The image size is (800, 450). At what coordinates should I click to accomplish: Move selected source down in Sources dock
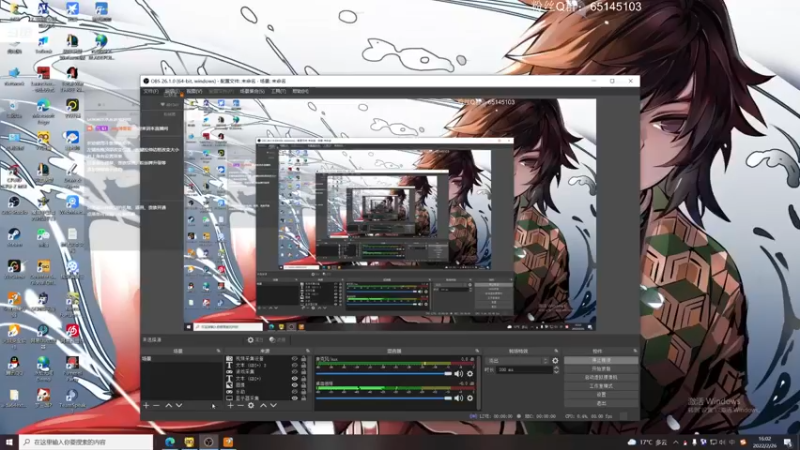tap(273, 405)
